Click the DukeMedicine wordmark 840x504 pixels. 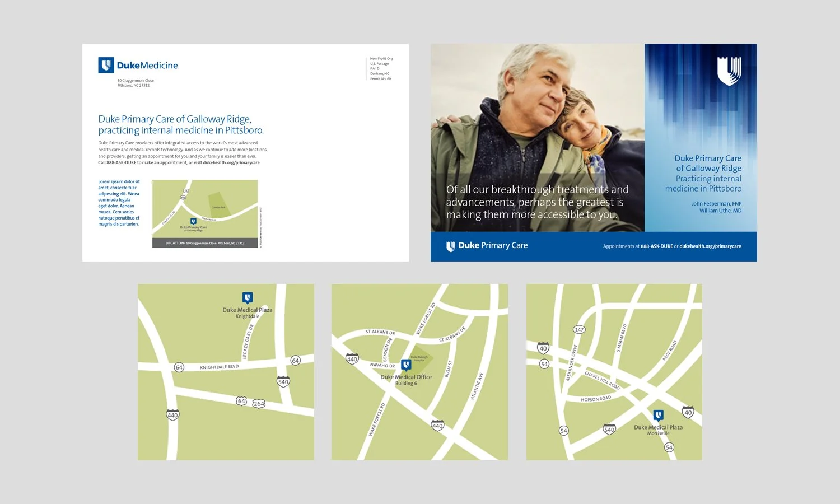click(147, 66)
